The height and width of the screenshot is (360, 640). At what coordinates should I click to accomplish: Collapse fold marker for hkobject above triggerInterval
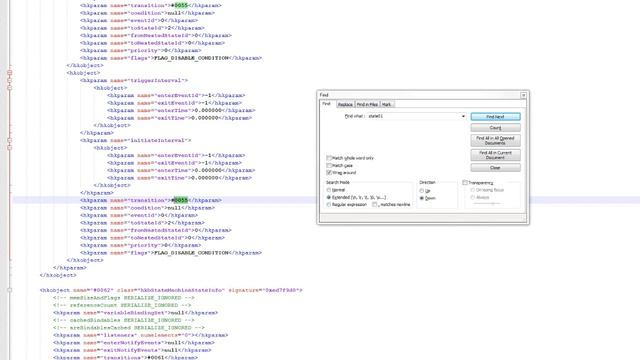[x=9, y=73]
